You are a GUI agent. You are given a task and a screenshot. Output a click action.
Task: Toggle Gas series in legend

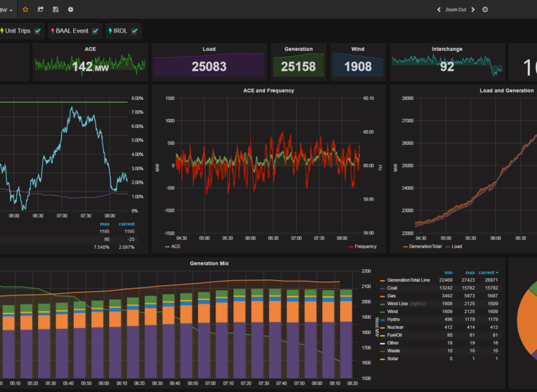point(391,296)
